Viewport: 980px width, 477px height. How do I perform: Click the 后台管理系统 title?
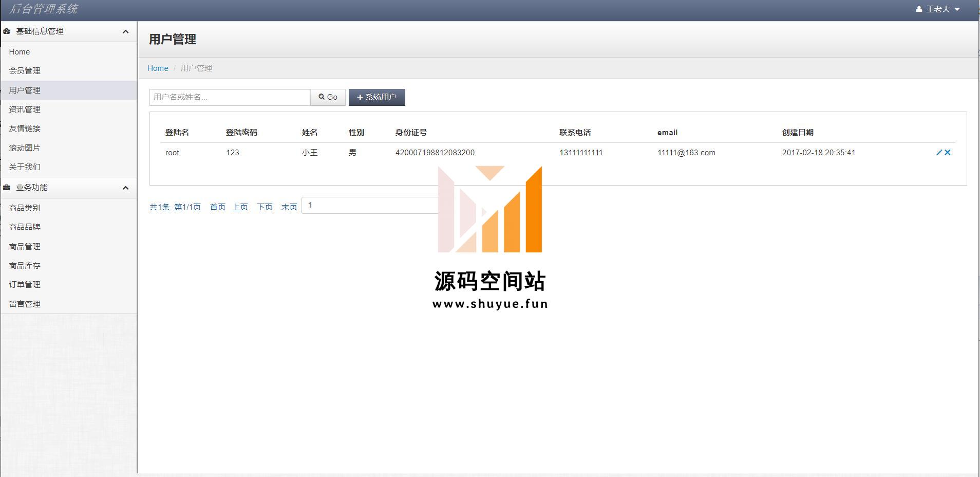point(44,9)
